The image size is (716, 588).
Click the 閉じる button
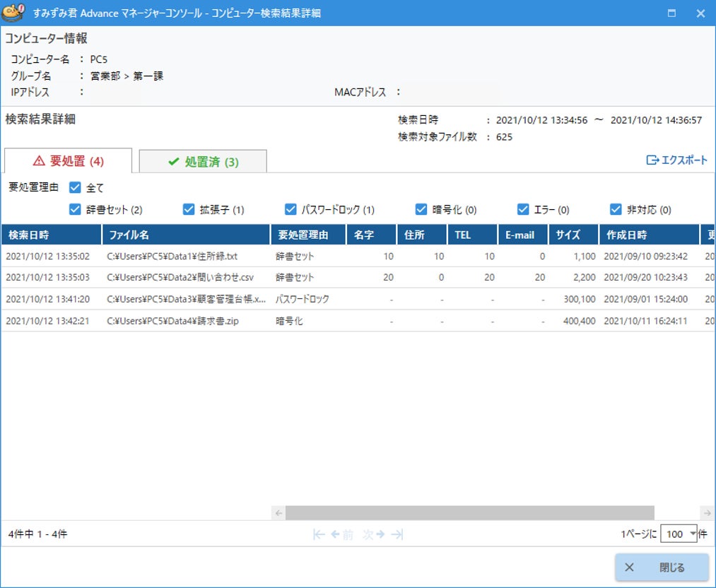661,567
